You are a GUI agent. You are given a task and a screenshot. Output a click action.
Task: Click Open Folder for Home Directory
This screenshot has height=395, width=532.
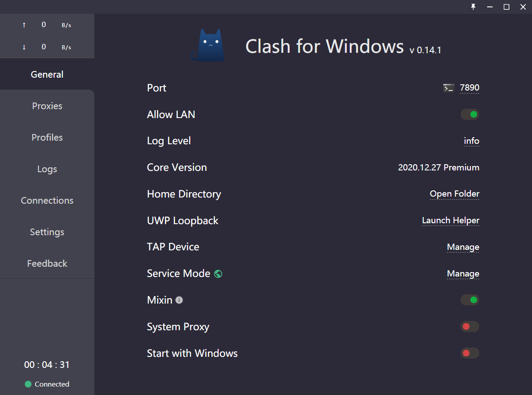tap(454, 194)
